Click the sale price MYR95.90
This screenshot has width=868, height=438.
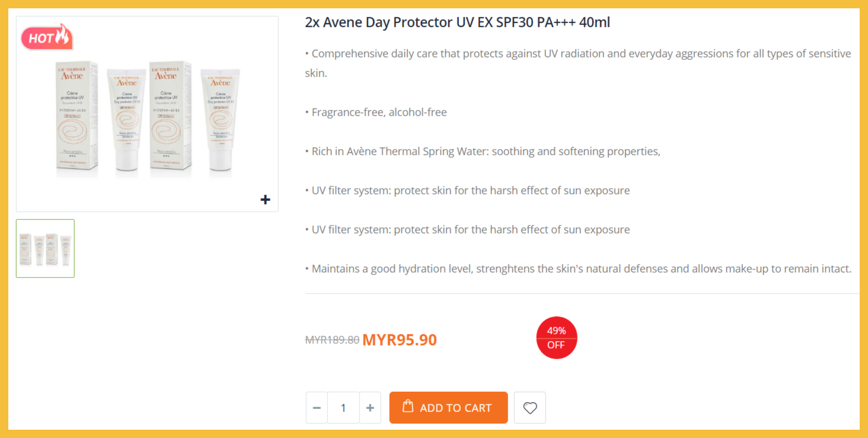(400, 340)
